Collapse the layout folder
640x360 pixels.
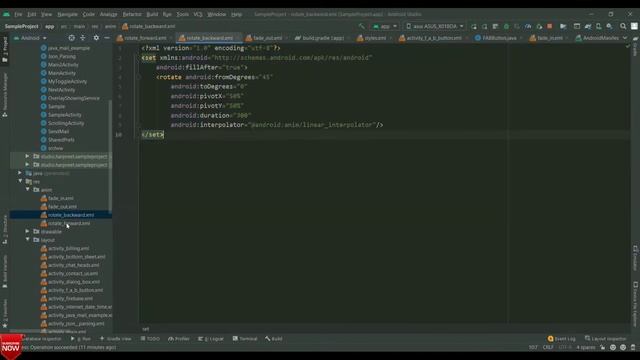tap(28, 240)
